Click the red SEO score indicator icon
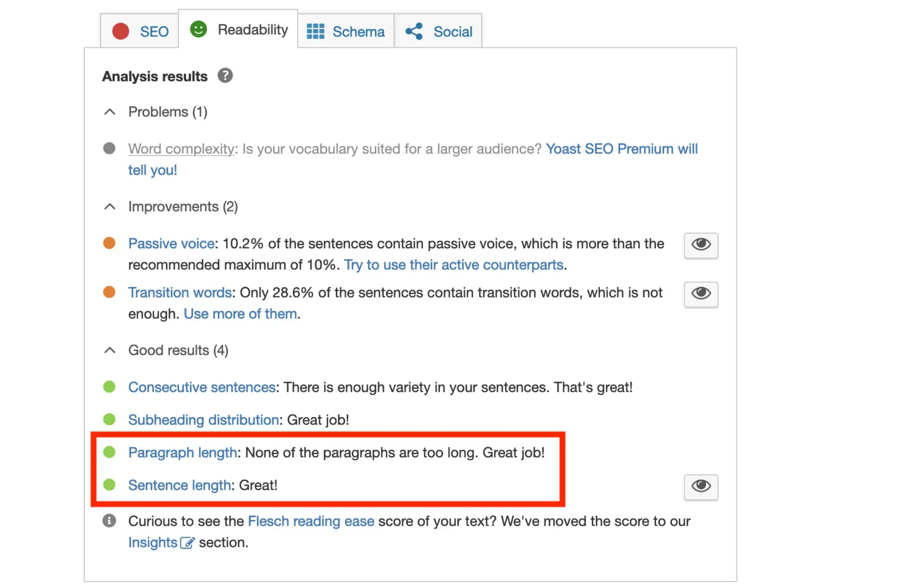 121,32
